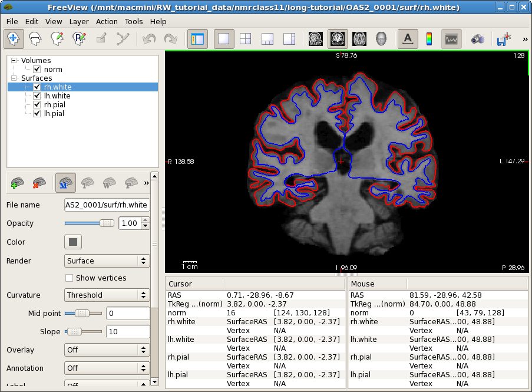The width and height of the screenshot is (532, 392).
Task: Switch to axial view
Action: (x=359, y=39)
